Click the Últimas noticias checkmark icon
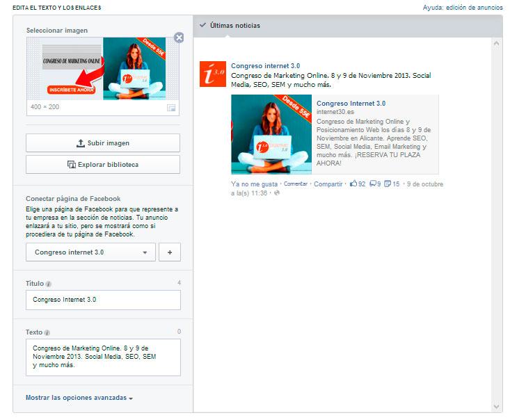This screenshot has height=420, width=510. (x=202, y=25)
